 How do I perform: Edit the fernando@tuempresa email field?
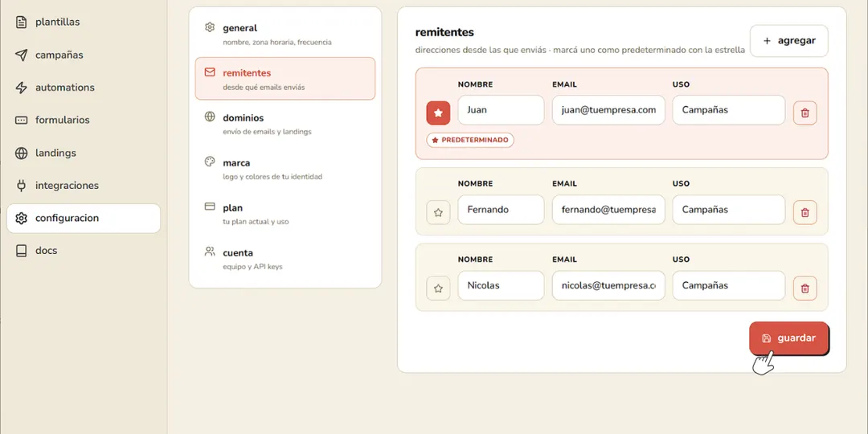[608, 210]
